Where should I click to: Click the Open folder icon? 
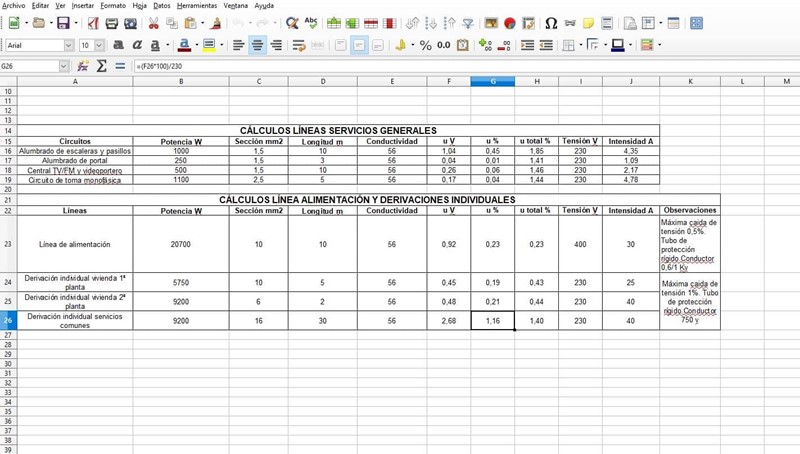39,23
